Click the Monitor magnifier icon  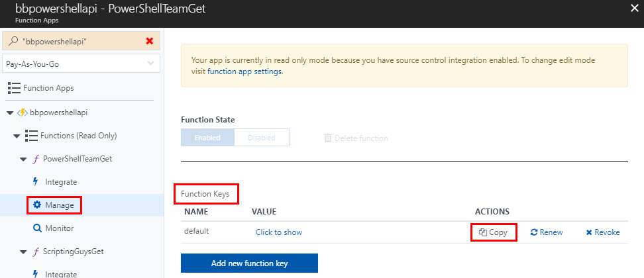pyautogui.click(x=37, y=228)
